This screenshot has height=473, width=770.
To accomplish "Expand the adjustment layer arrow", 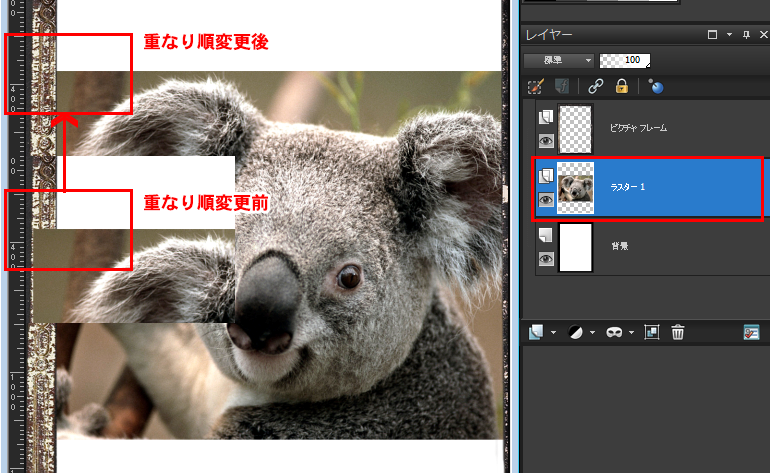I will point(592,333).
